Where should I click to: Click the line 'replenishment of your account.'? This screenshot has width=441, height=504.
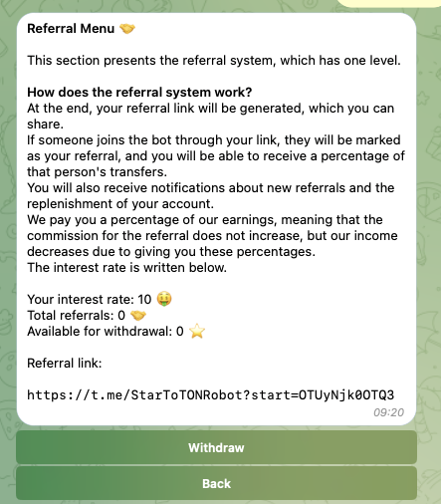(x=120, y=203)
